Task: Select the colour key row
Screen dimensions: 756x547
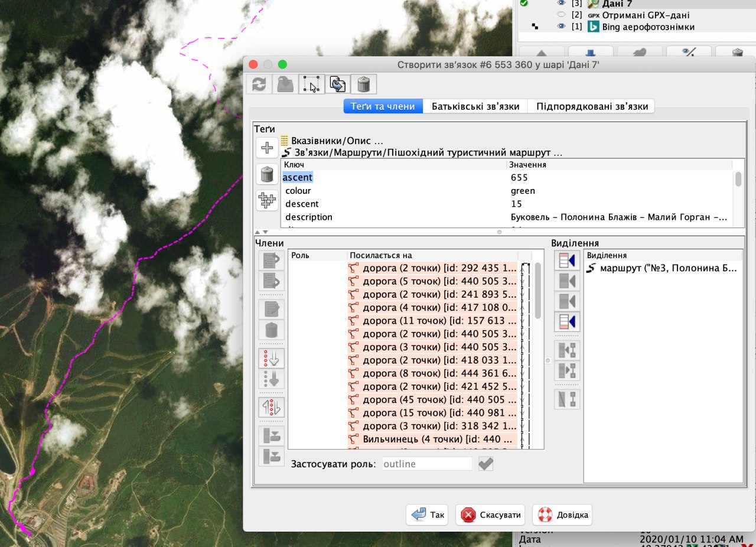Action: (394, 191)
